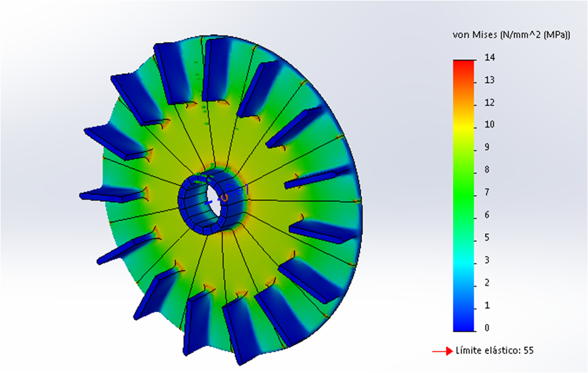This screenshot has height=373, width=588.
Task: Select the legend value 3
Action: 487,260
